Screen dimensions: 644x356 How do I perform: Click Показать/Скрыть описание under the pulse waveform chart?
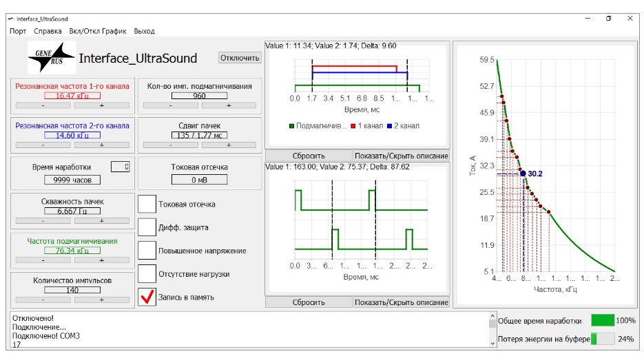coord(401,302)
